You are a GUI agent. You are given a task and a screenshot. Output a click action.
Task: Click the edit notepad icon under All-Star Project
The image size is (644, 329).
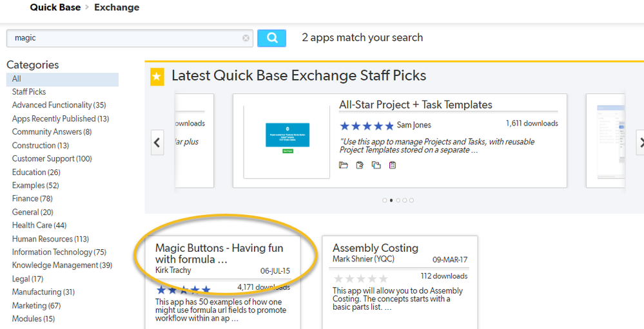point(360,165)
